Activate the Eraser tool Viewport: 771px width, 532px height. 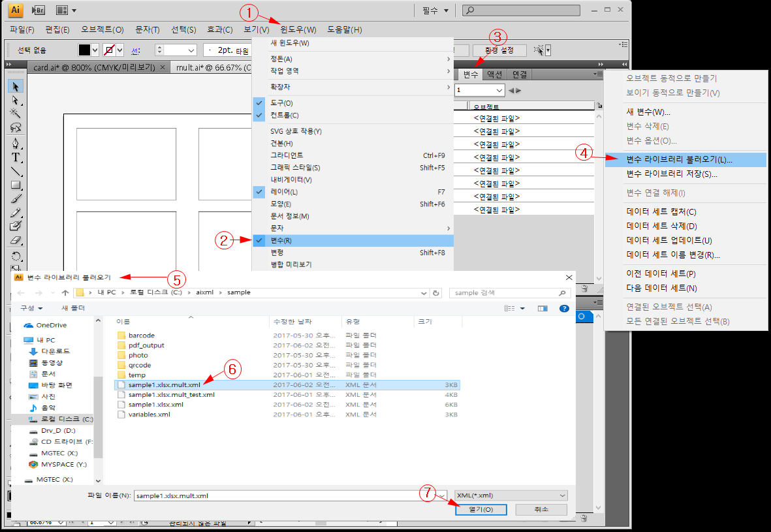click(x=16, y=240)
